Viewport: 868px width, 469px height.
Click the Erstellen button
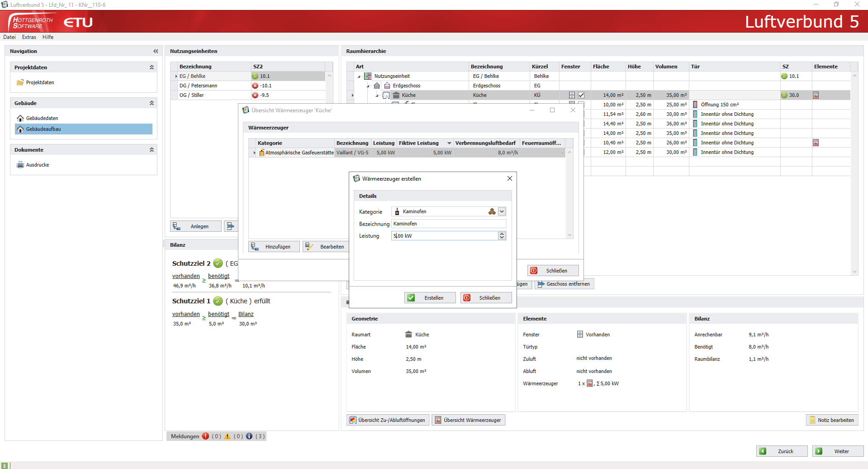click(430, 298)
